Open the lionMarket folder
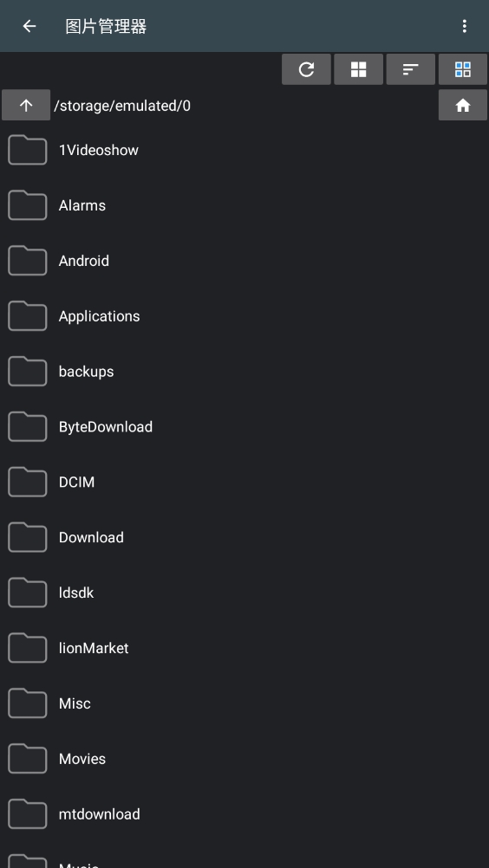 [x=244, y=648]
